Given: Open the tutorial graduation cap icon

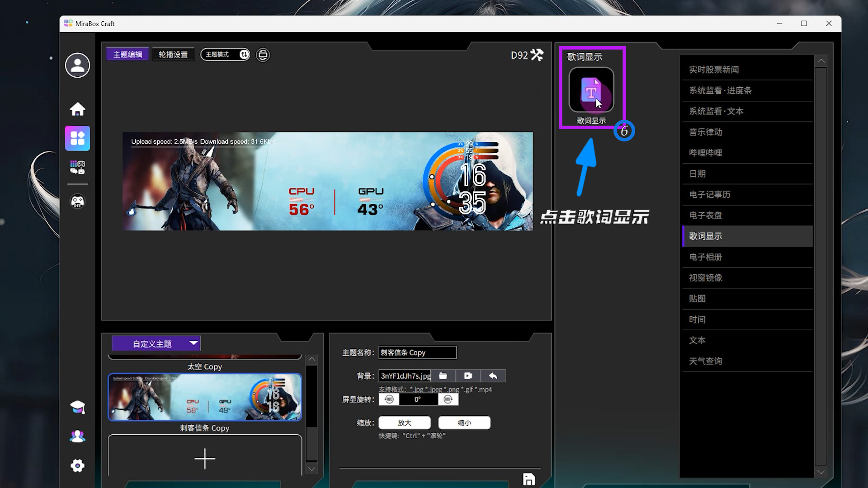Looking at the screenshot, I should pyautogui.click(x=77, y=407).
